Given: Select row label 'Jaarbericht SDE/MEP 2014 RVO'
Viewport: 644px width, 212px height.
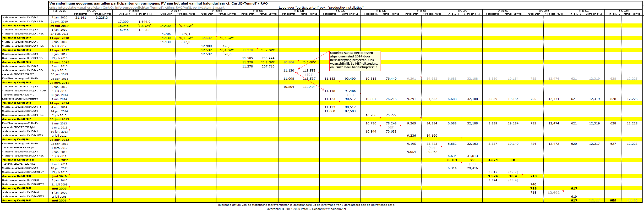Looking at the screenshot, I should point(18,74).
